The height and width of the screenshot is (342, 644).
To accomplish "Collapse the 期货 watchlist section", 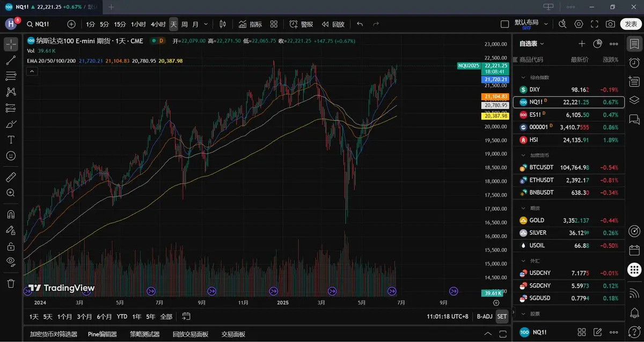I will click(524, 207).
